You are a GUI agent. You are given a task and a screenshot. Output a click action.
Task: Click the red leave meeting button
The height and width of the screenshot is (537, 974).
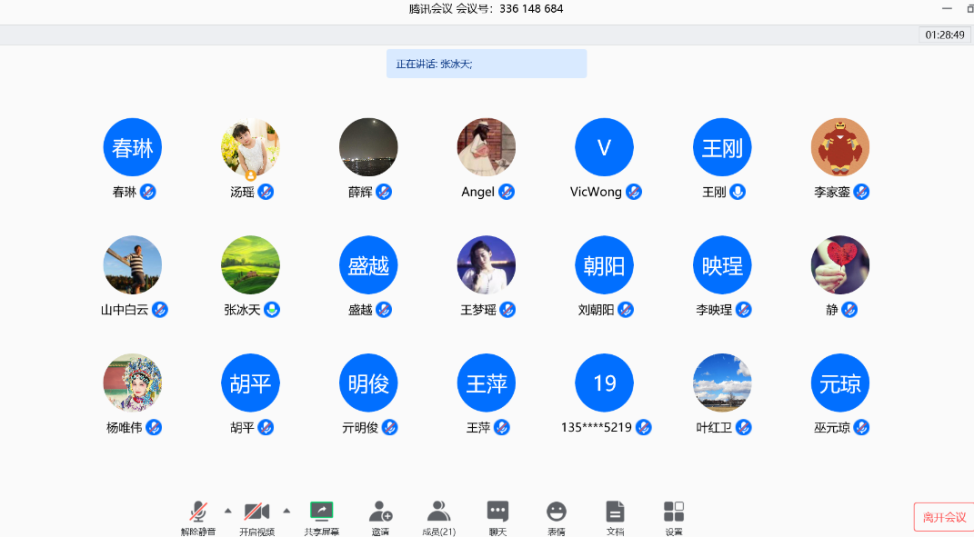pyautogui.click(x=943, y=517)
